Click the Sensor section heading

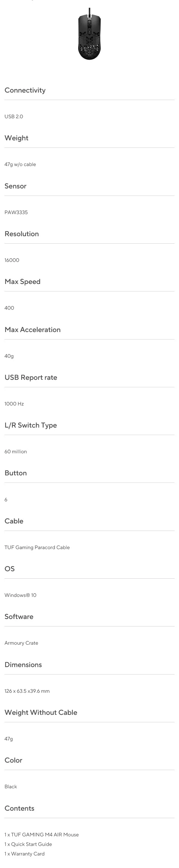pos(16,186)
